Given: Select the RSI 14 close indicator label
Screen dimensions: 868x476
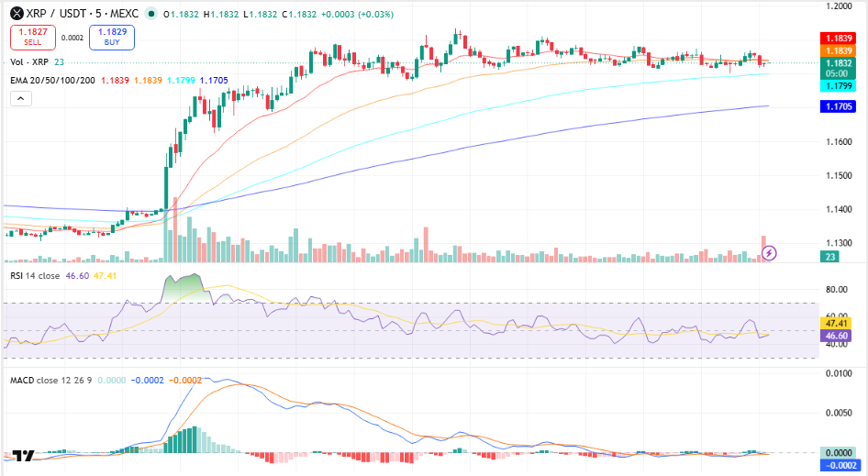Looking at the screenshot, I should [x=35, y=276].
